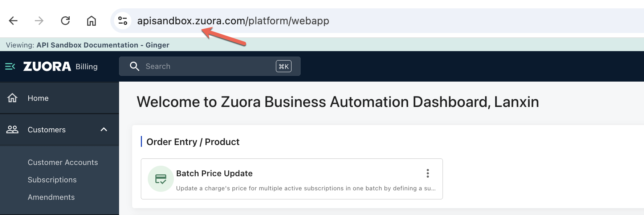Screen dimensions: 644x215
Task: Click the browser back arrow
Action: [x=13, y=21]
